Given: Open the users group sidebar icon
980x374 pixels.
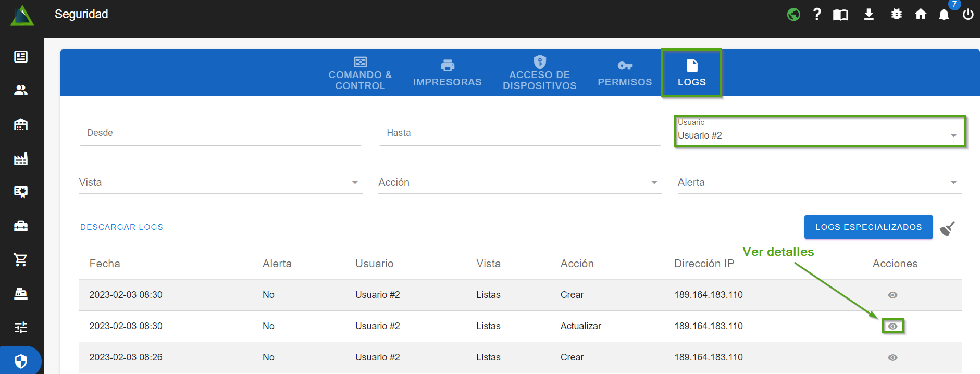Looking at the screenshot, I should pyautogui.click(x=21, y=90).
